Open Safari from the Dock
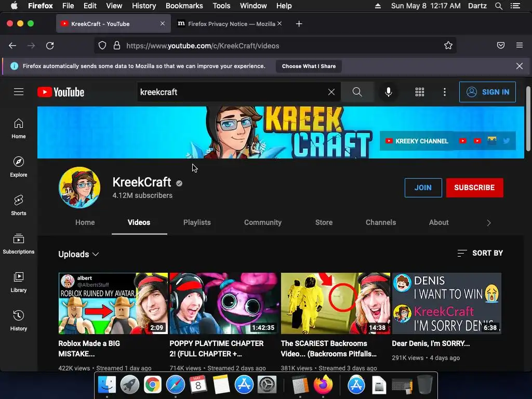This screenshot has height=399, width=532. coord(175,385)
